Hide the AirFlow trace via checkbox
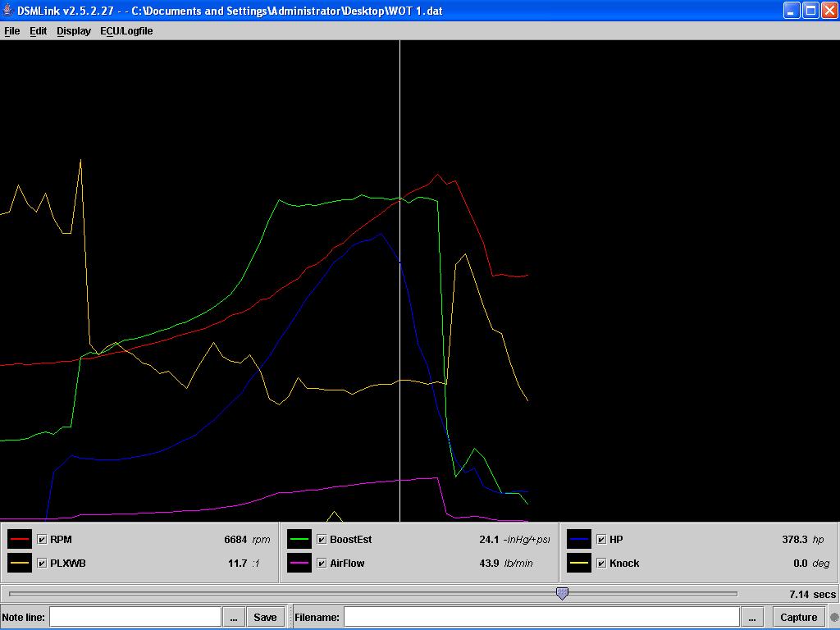The height and width of the screenshot is (630, 840). [322, 564]
